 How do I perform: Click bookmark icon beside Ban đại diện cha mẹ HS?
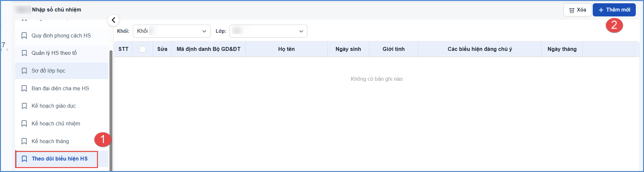tap(24, 88)
